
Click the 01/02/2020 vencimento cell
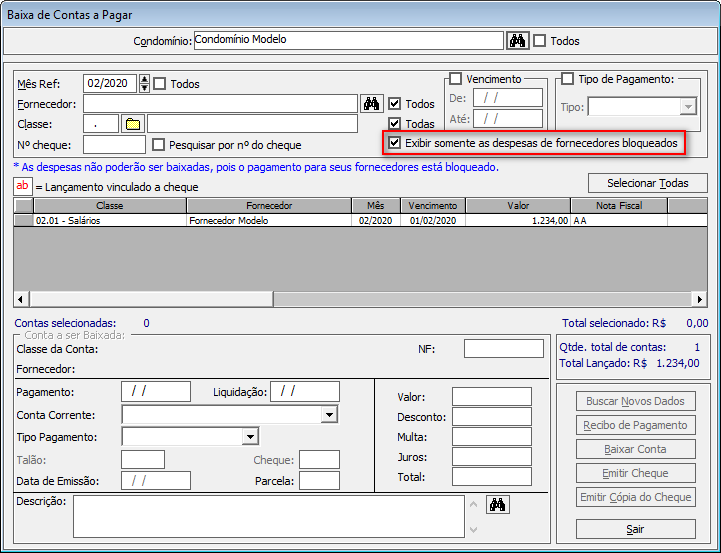click(x=433, y=220)
